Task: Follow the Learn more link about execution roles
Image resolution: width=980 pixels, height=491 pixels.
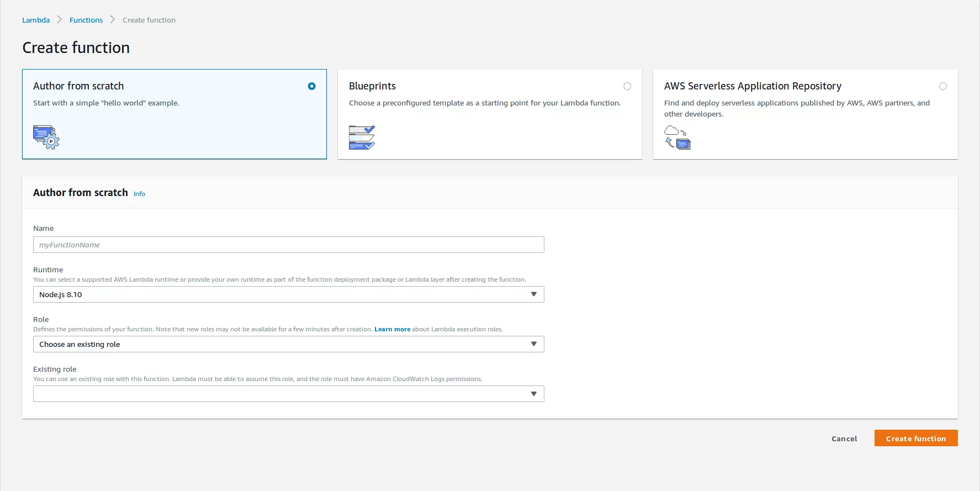Action: pyautogui.click(x=392, y=329)
